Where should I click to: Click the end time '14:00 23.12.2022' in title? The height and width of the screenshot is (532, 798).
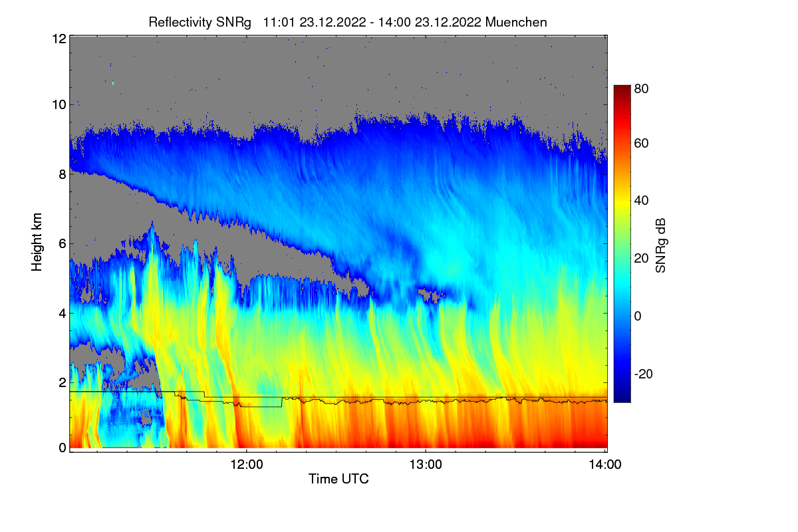coord(430,22)
